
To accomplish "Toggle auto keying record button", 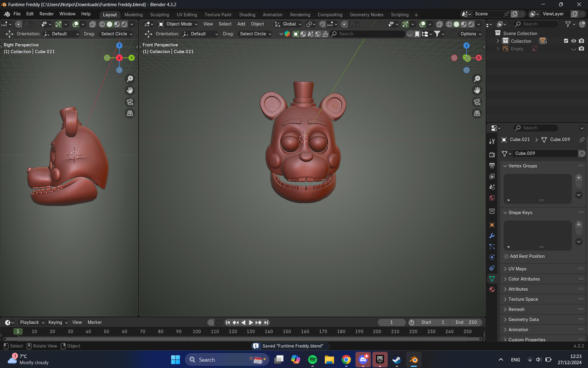I will pyautogui.click(x=211, y=322).
